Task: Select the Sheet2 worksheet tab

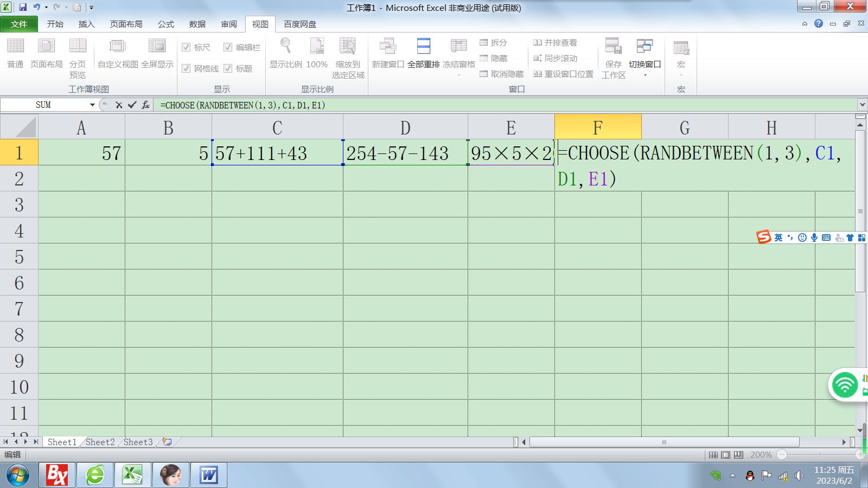Action: click(100, 442)
